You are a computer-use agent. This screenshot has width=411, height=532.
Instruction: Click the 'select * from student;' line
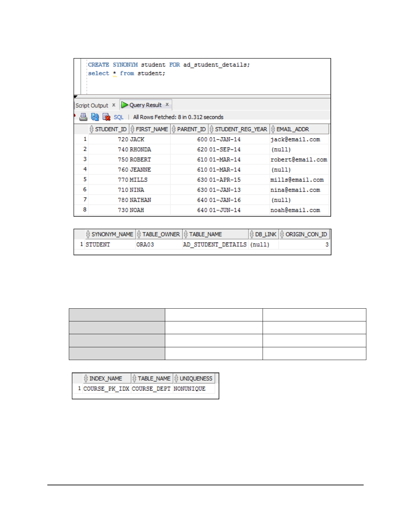127,73
